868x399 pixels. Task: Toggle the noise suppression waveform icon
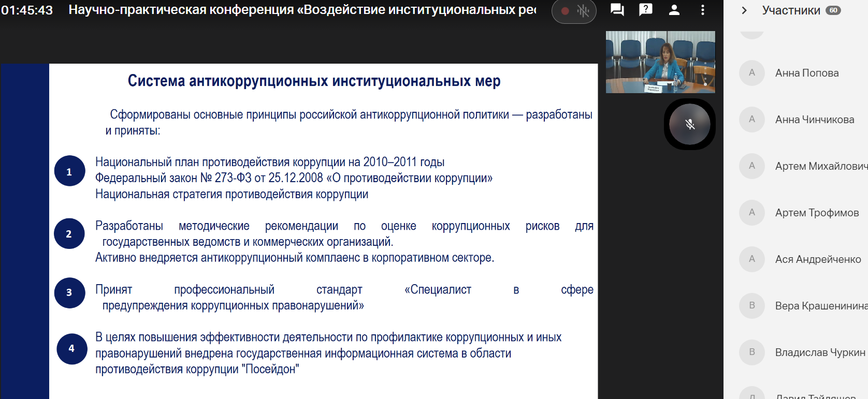(x=583, y=11)
